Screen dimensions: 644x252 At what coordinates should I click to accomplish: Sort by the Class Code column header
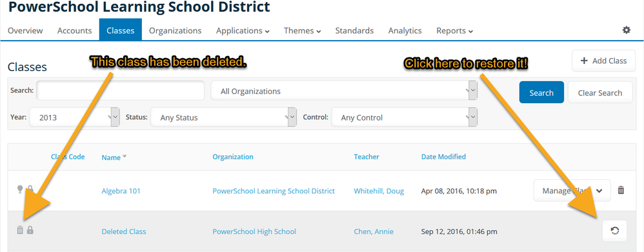pos(68,157)
